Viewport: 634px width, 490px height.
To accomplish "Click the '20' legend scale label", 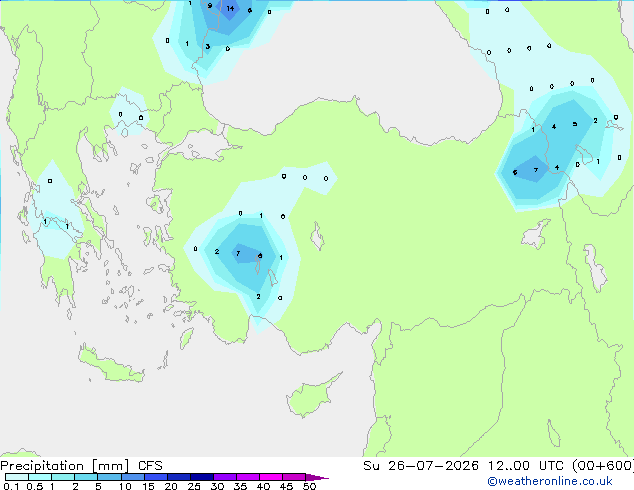I will [171, 486].
